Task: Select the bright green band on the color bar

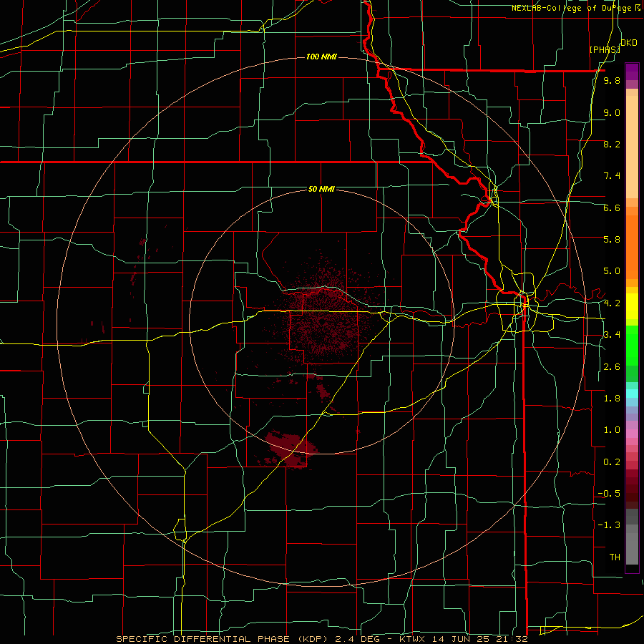Action: 632,346
